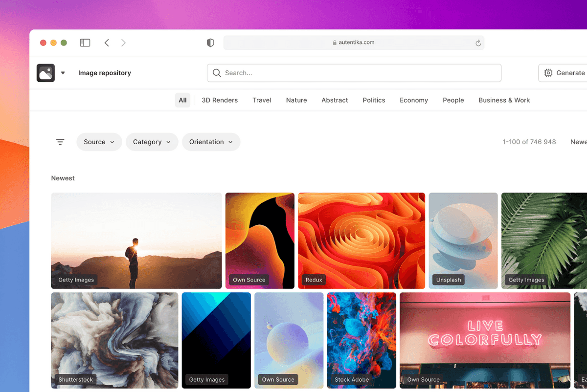The image size is (587, 392).
Task: Click the Own Source label on sphere image
Action: (278, 380)
